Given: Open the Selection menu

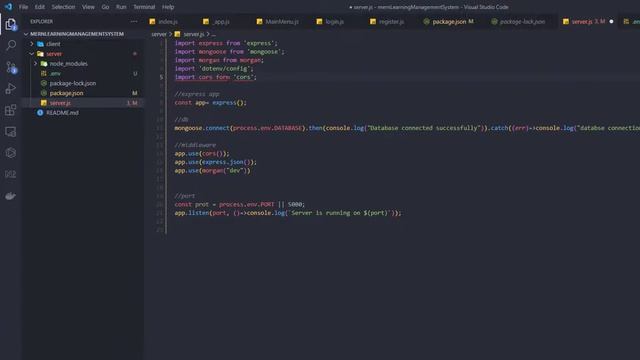Looking at the screenshot, I should point(63,7).
